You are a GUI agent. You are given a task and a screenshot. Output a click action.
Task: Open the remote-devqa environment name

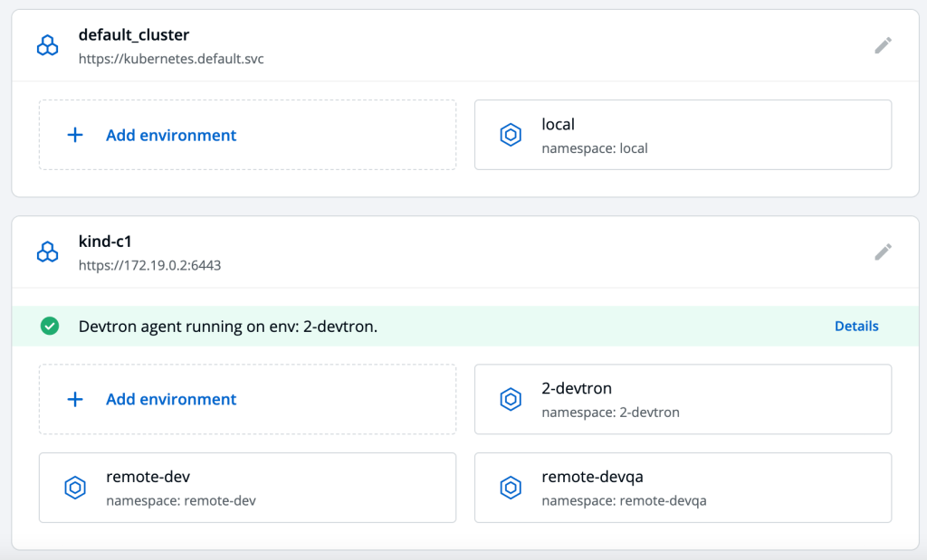591,478
